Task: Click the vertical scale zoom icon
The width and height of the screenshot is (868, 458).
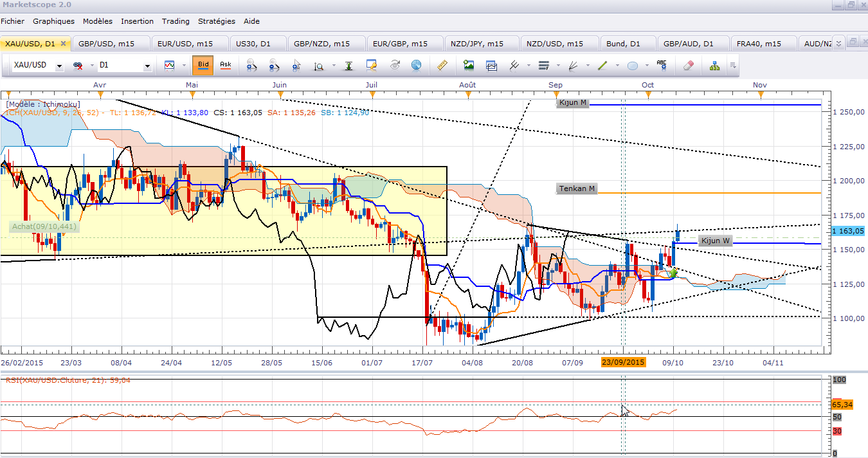Action: click(x=319, y=65)
